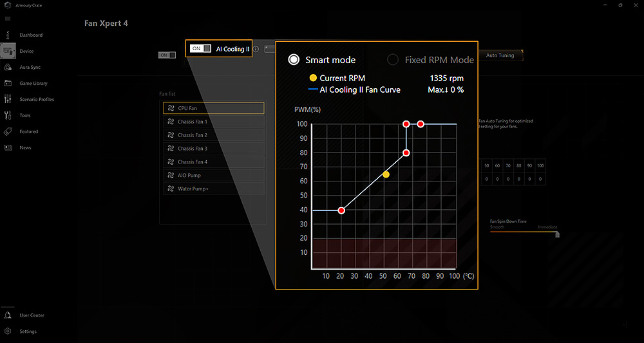Image resolution: width=644 pixels, height=343 pixels.
Task: Open the Featured tag icon
Action: pos(8,132)
